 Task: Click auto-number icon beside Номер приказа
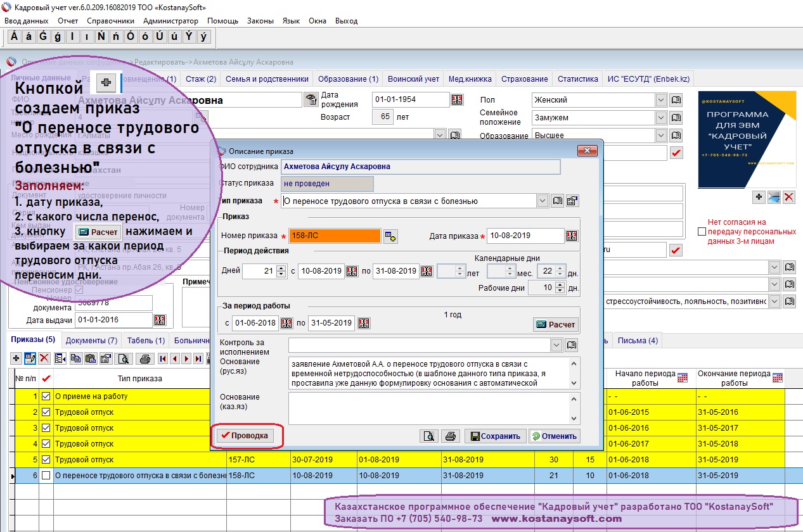390,236
